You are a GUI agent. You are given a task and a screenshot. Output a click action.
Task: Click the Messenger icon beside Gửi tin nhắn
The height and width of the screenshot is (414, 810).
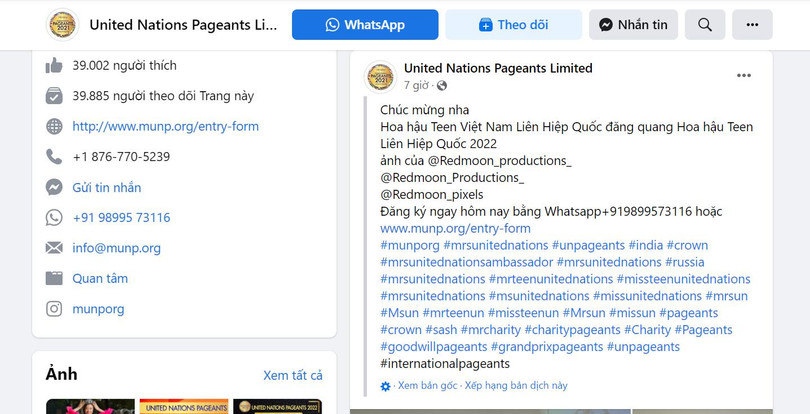[x=54, y=187]
